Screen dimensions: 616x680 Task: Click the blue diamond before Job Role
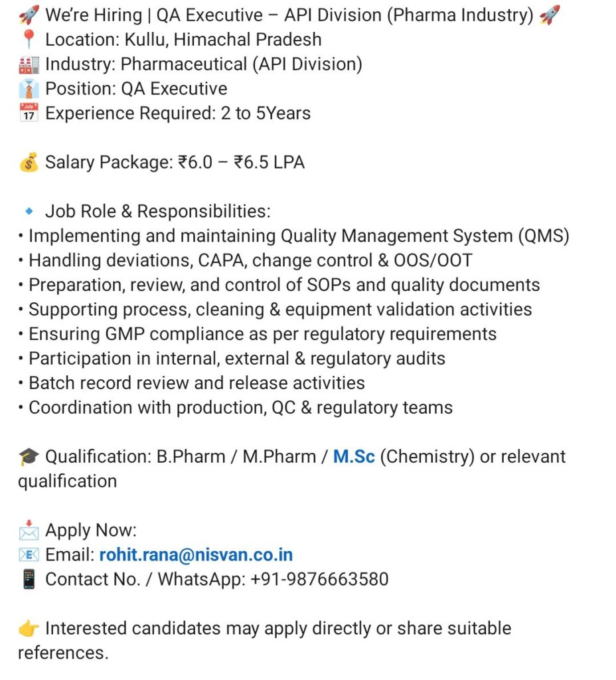[29, 212]
